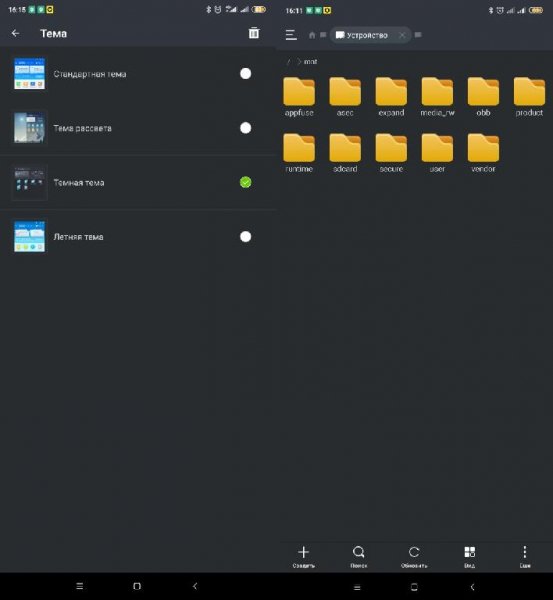Viewport: 553px width, 600px height.
Task: Tap Android home button on Тема screen
Action: click(137, 586)
